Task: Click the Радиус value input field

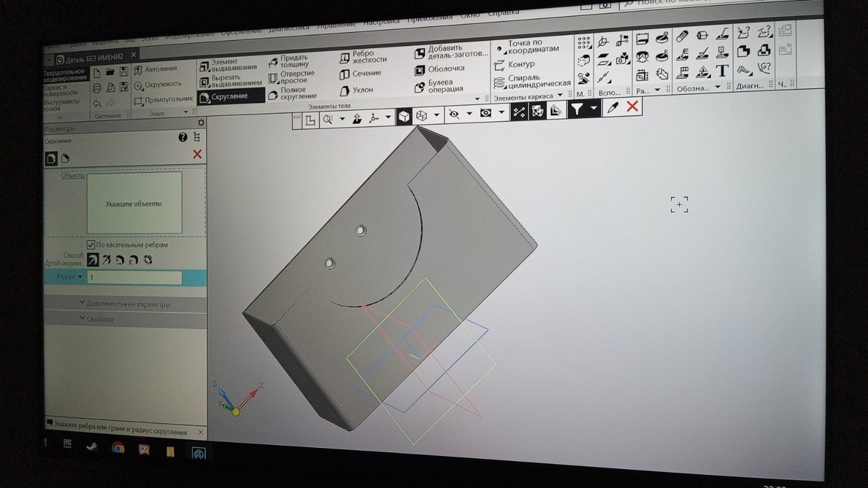Action: (134, 277)
